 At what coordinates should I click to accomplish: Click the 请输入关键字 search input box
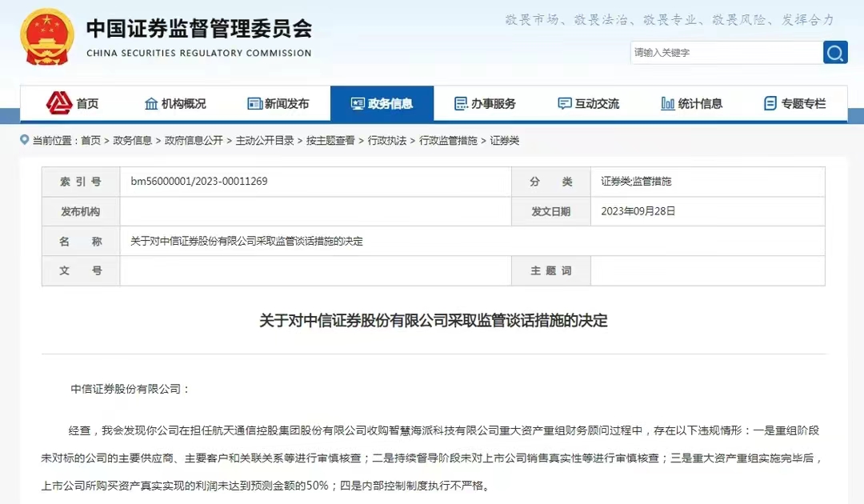[720, 52]
